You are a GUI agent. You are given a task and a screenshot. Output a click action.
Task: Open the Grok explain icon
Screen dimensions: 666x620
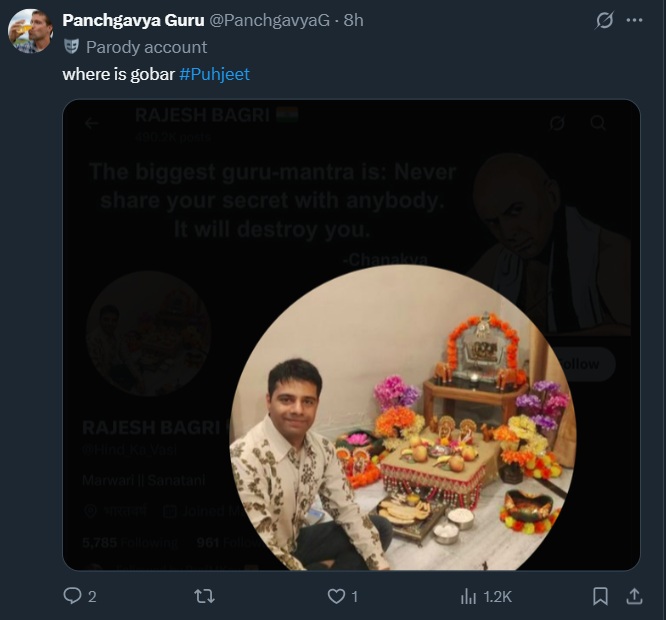604,21
